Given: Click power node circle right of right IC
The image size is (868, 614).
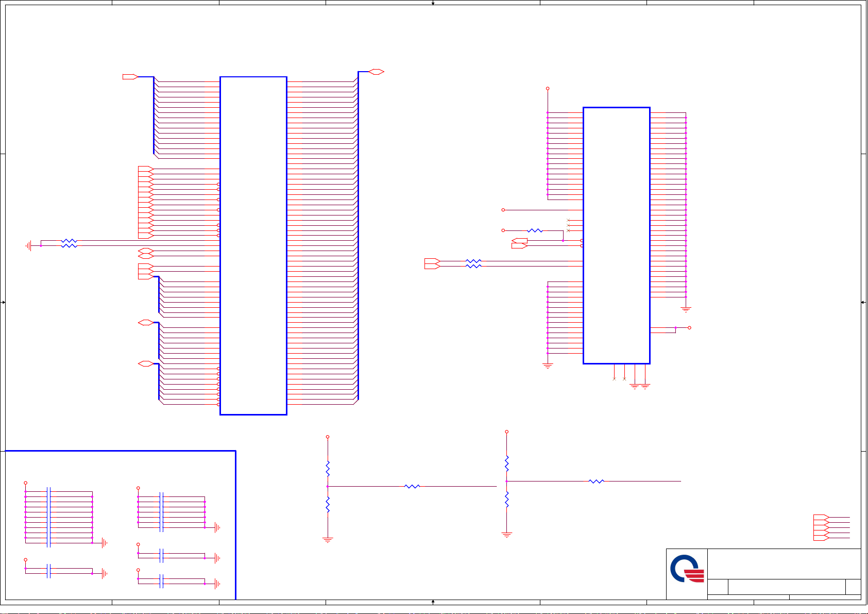Looking at the screenshot, I should [689, 327].
